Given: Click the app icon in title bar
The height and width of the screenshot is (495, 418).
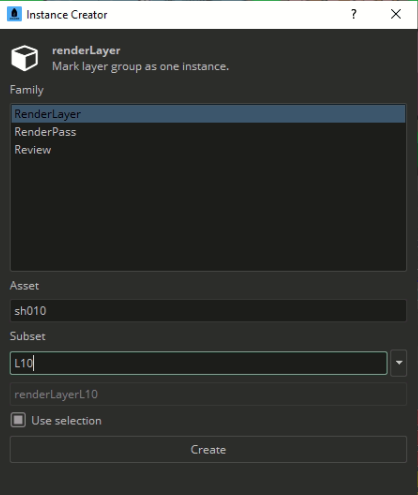Looking at the screenshot, I should pos(14,14).
